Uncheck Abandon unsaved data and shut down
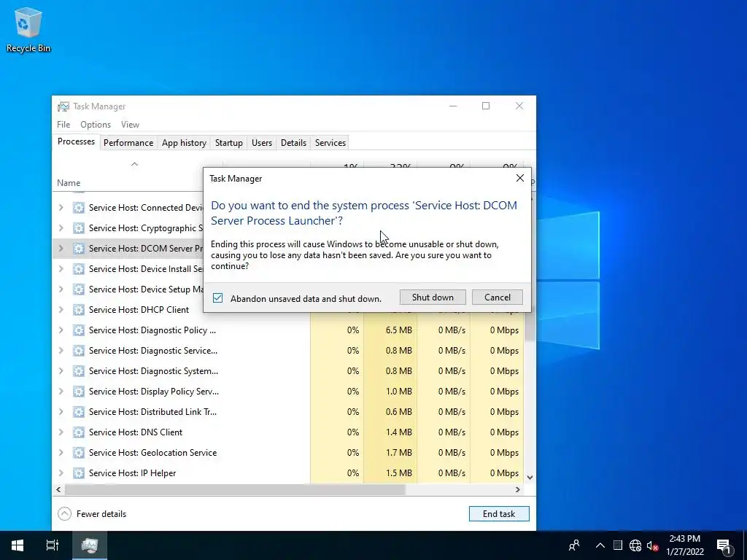747x560 pixels. pos(217,298)
